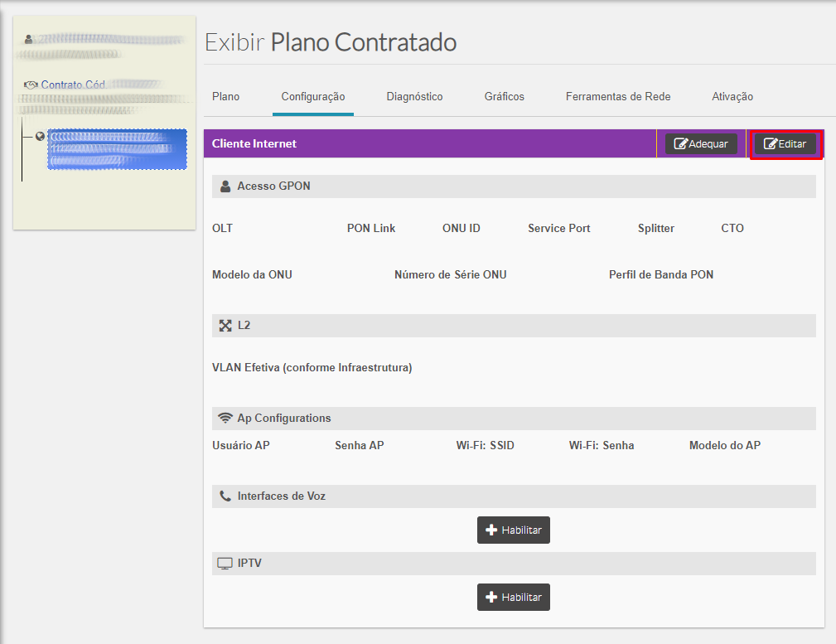Screen dimensions: 836x644
Task: Open the Plano tab
Action: click(225, 97)
